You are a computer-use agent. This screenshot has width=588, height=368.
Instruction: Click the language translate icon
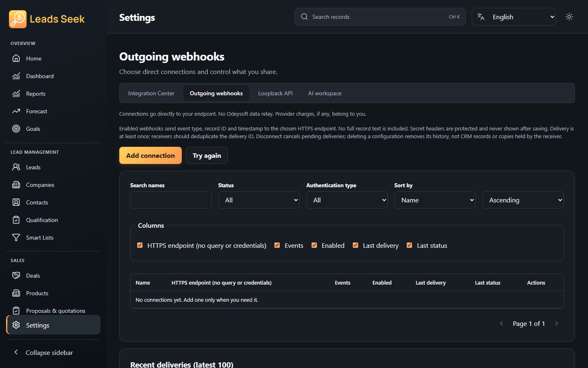pos(481,17)
